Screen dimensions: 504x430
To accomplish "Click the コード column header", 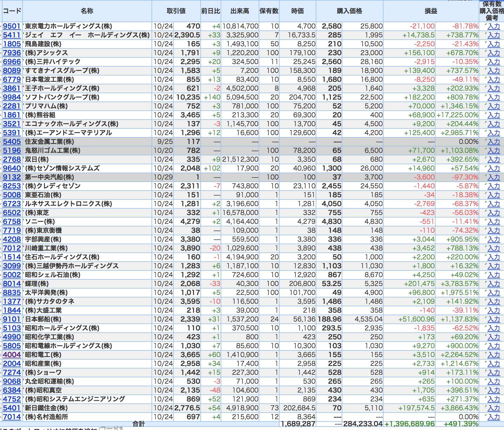I will coord(12,11).
